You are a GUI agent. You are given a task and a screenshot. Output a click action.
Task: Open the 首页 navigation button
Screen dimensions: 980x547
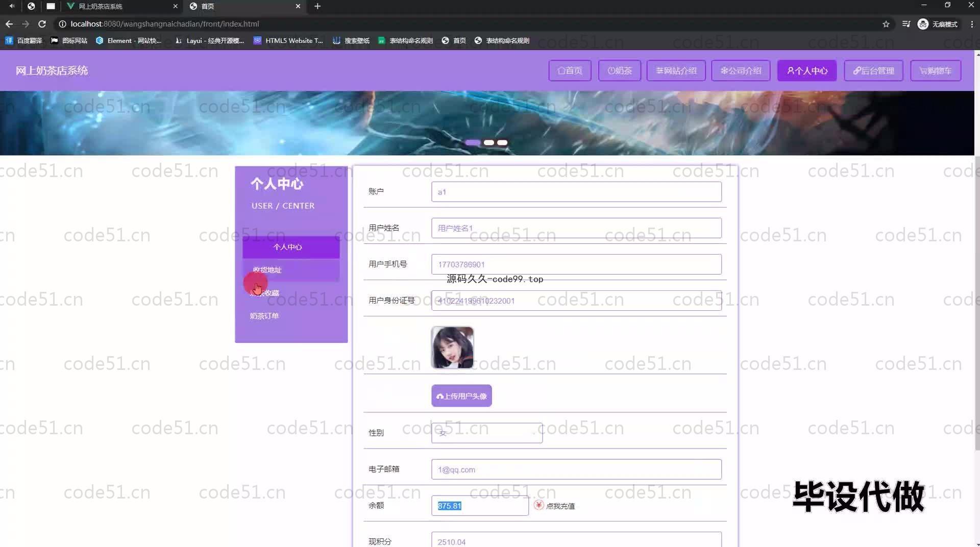[570, 71]
